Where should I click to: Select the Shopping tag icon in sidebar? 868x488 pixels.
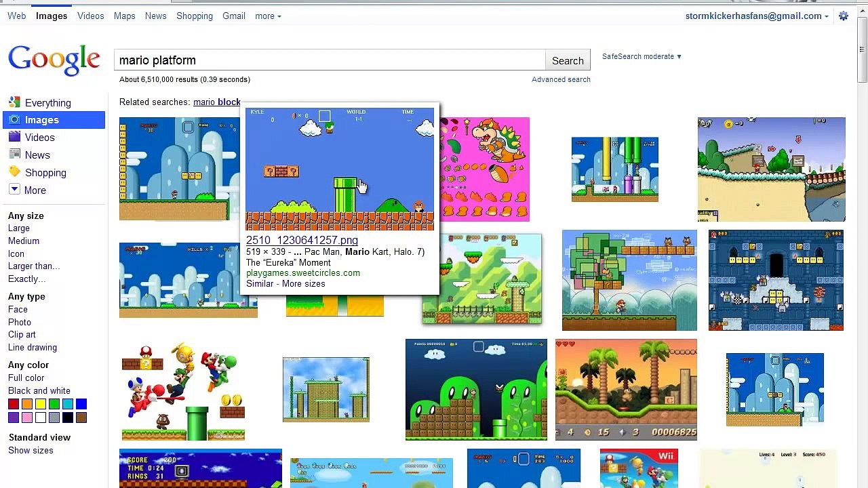click(x=14, y=172)
